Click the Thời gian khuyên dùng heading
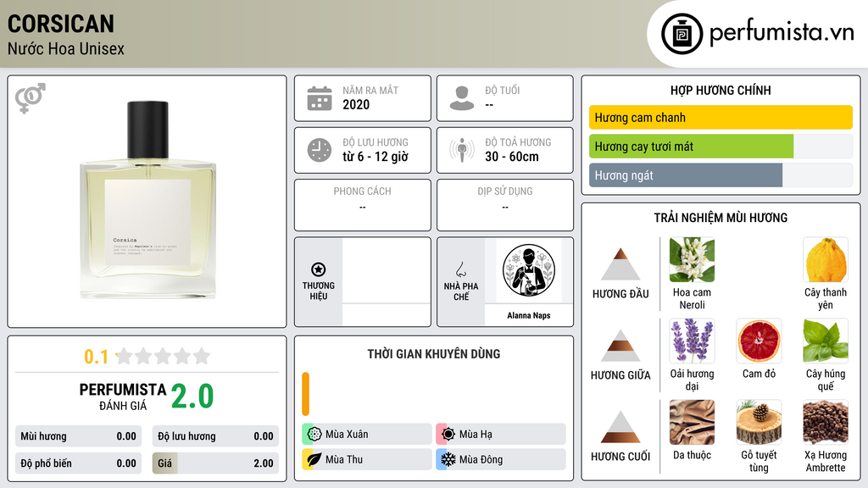This screenshot has height=488, width=868. coord(434,353)
